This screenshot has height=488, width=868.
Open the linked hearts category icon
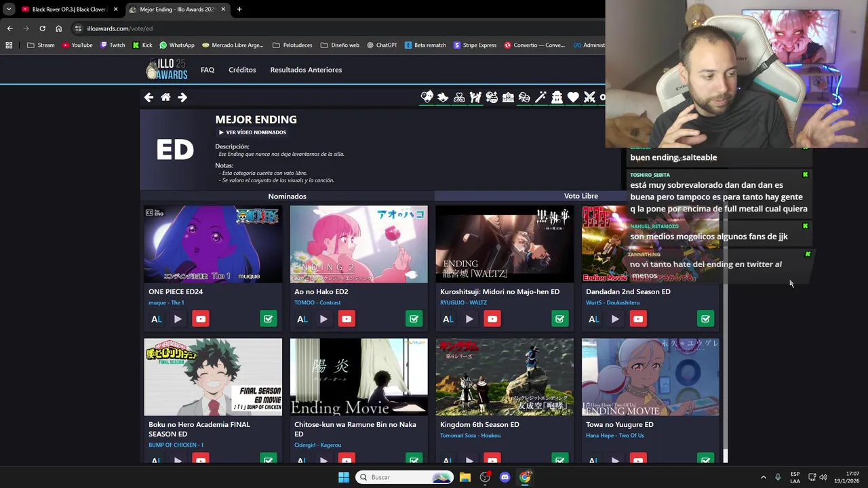(459, 97)
